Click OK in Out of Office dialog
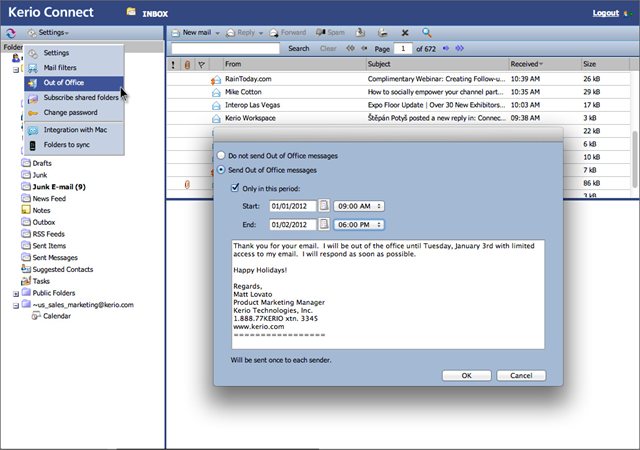 467,376
